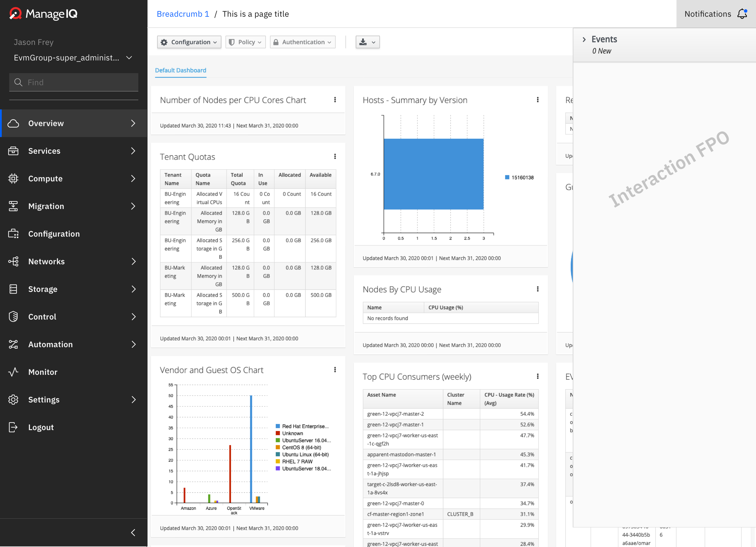Click the Logout link in sidebar
Image resolution: width=756 pixels, height=547 pixels.
click(x=41, y=428)
